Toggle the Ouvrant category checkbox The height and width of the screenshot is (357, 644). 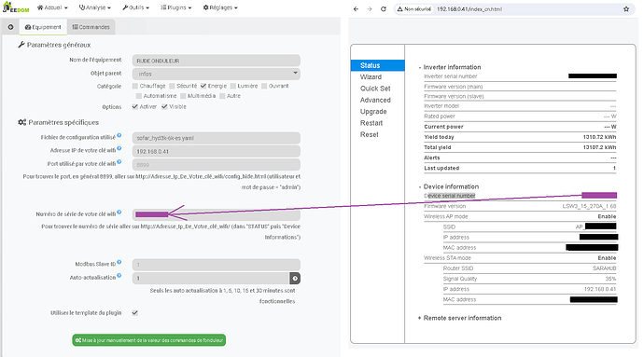click(264, 86)
